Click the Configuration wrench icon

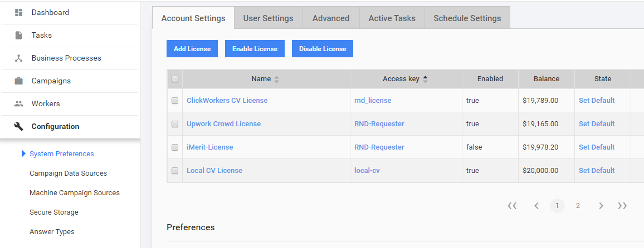click(18, 126)
